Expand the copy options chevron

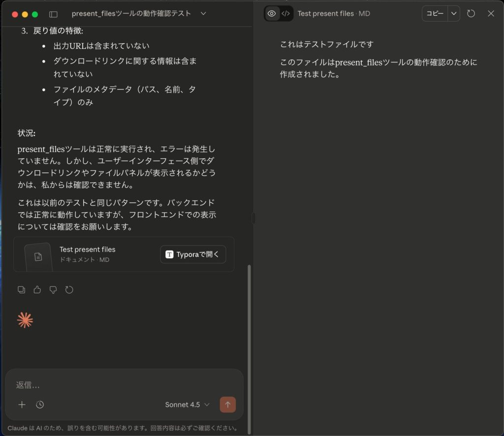click(453, 13)
